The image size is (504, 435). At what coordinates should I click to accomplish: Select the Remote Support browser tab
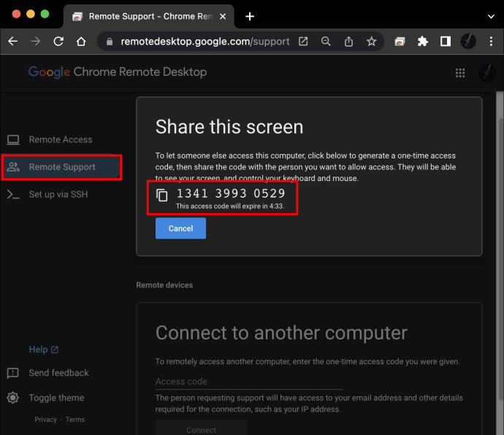click(149, 16)
